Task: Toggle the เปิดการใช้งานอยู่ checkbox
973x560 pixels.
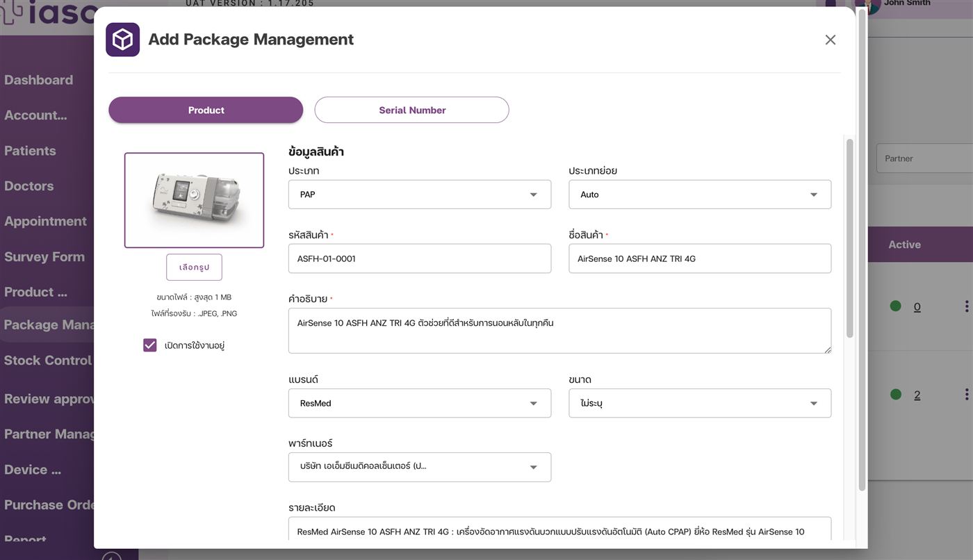Action: (x=150, y=345)
